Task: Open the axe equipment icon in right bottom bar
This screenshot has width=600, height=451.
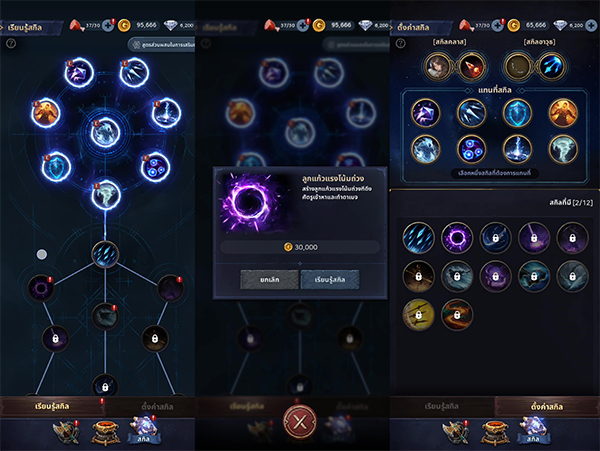Action: coord(455,433)
